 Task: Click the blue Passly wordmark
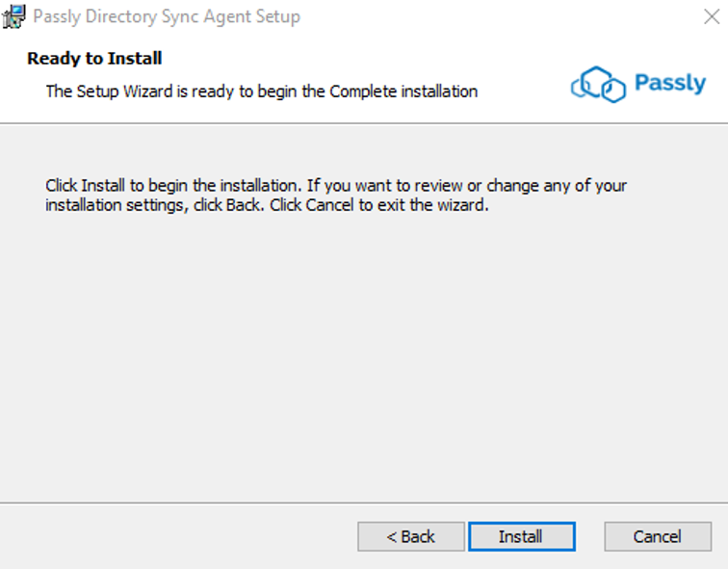[670, 84]
